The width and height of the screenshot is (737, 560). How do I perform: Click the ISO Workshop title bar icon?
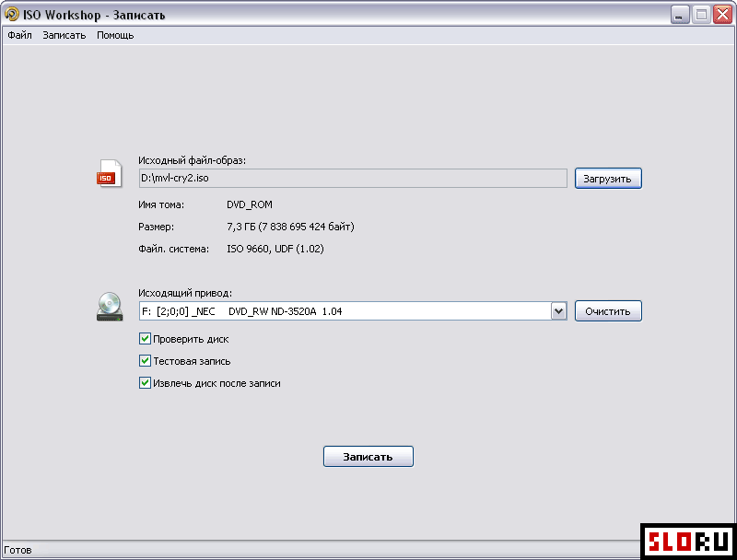(x=11, y=14)
